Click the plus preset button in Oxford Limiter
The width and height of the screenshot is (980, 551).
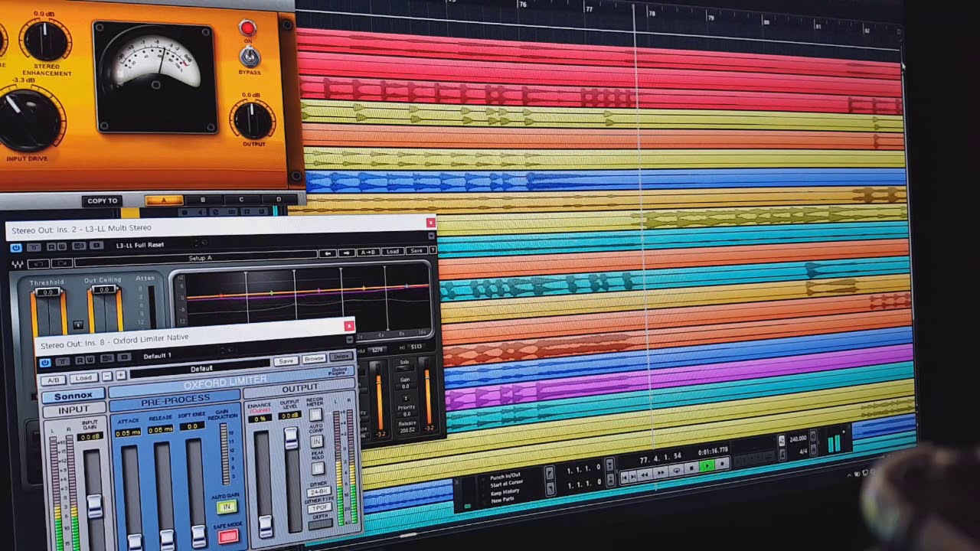[121, 375]
